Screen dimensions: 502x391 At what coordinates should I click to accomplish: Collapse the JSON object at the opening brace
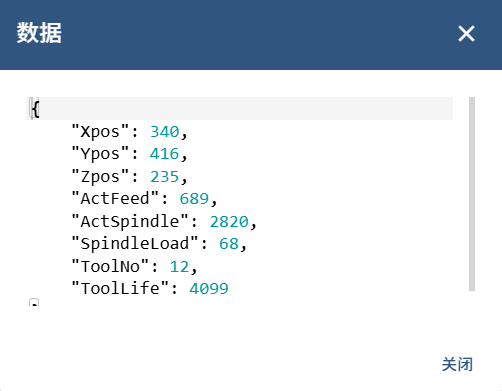point(35,108)
